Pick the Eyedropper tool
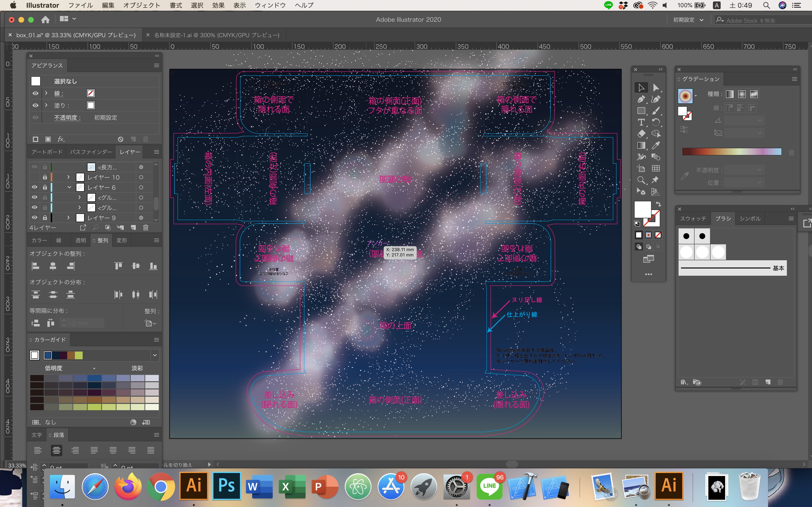 click(656, 146)
